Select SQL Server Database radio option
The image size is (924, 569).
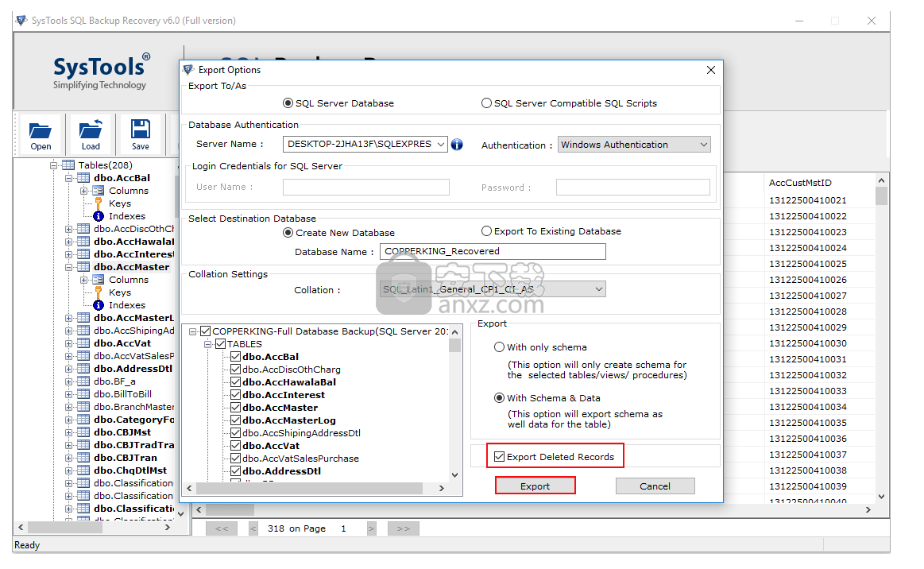coord(288,103)
